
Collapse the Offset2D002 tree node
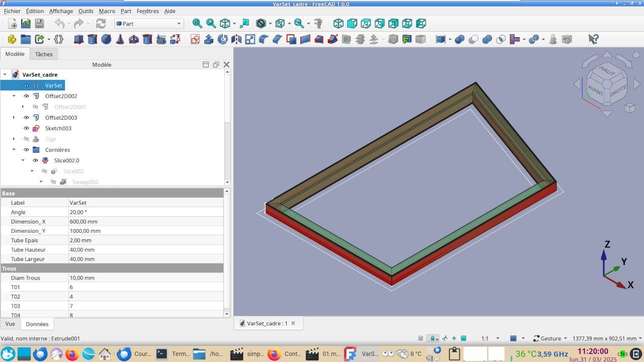14,96
